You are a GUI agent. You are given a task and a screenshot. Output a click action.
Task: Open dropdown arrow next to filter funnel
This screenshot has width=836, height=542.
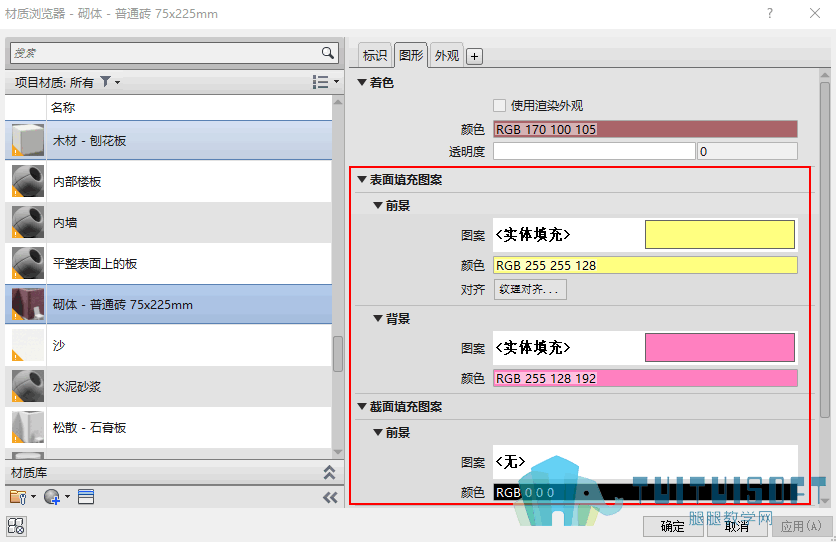(118, 82)
